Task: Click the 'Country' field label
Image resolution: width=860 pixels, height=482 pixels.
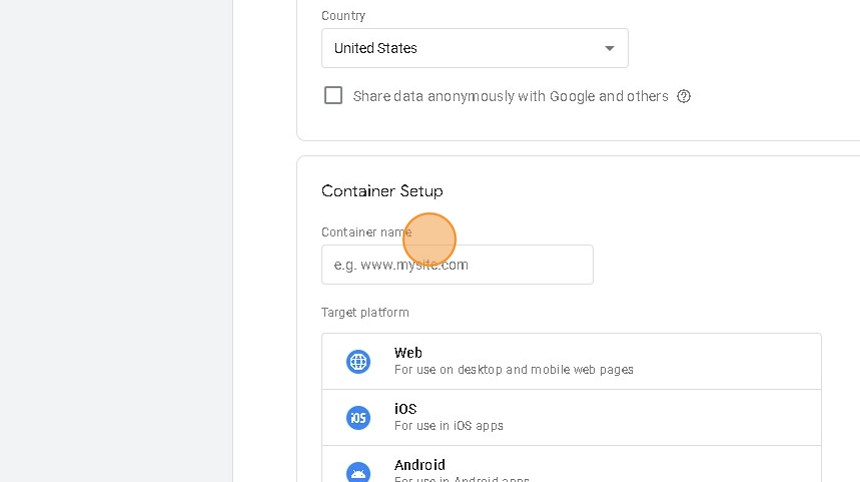Action: click(x=343, y=16)
